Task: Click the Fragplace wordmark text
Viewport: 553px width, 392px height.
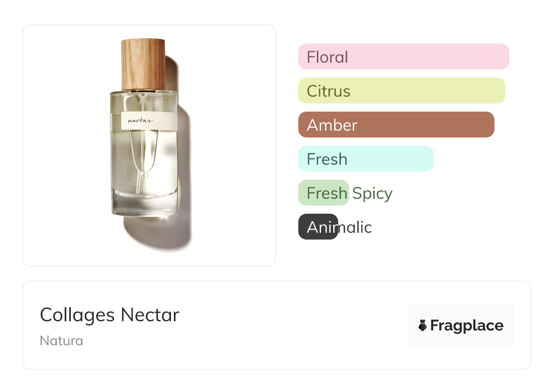Action: click(x=467, y=326)
